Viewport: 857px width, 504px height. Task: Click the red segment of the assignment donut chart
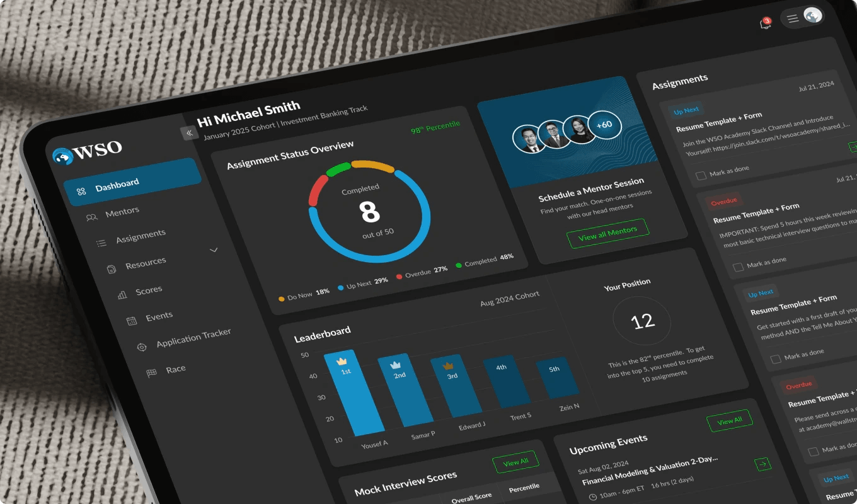[318, 190]
